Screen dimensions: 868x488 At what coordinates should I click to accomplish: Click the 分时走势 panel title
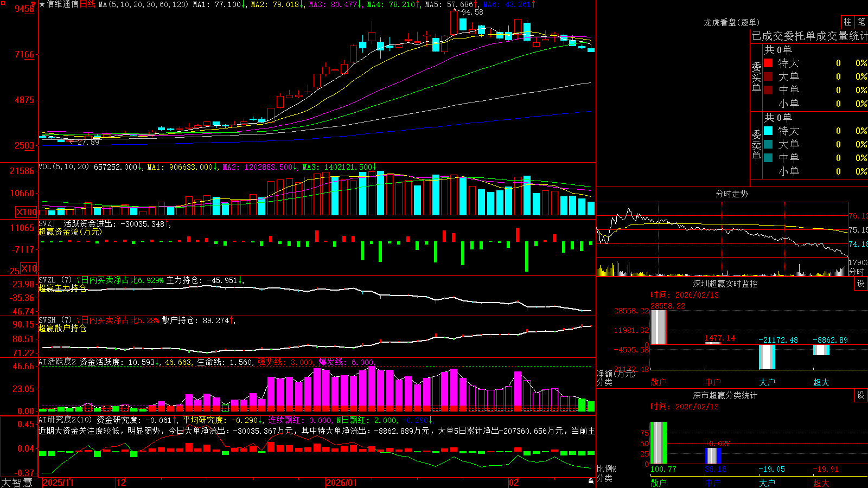pos(731,194)
